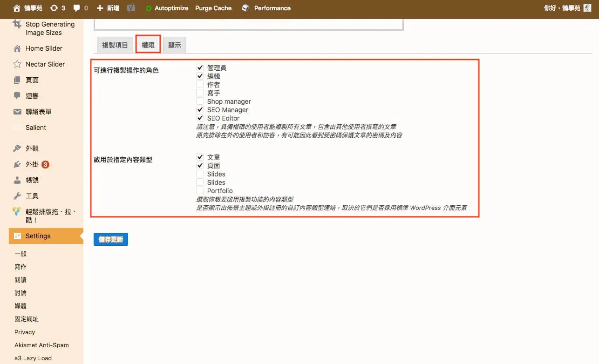
Task: Open the 一般 settings submenu link
Action: 20,254
